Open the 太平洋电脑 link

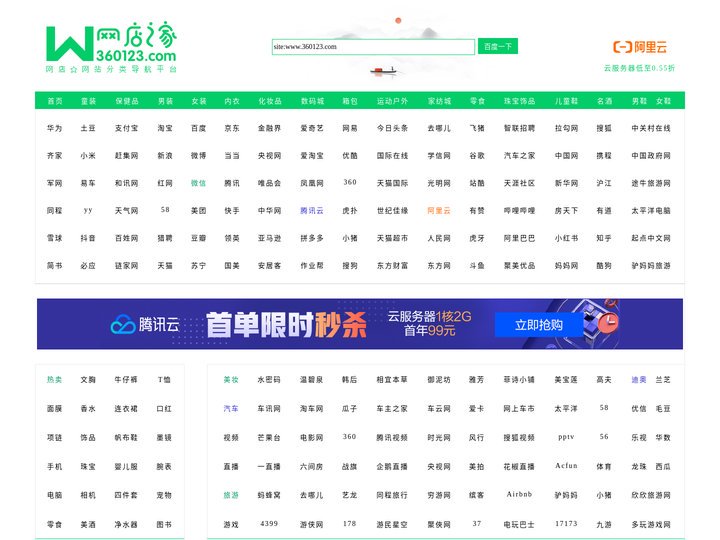[651, 211]
